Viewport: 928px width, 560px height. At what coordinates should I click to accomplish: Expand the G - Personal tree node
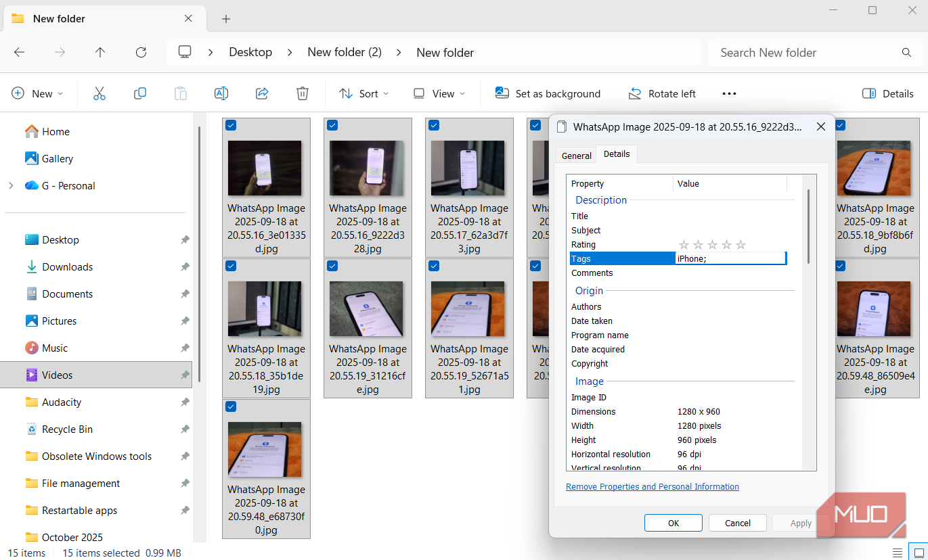(x=11, y=185)
